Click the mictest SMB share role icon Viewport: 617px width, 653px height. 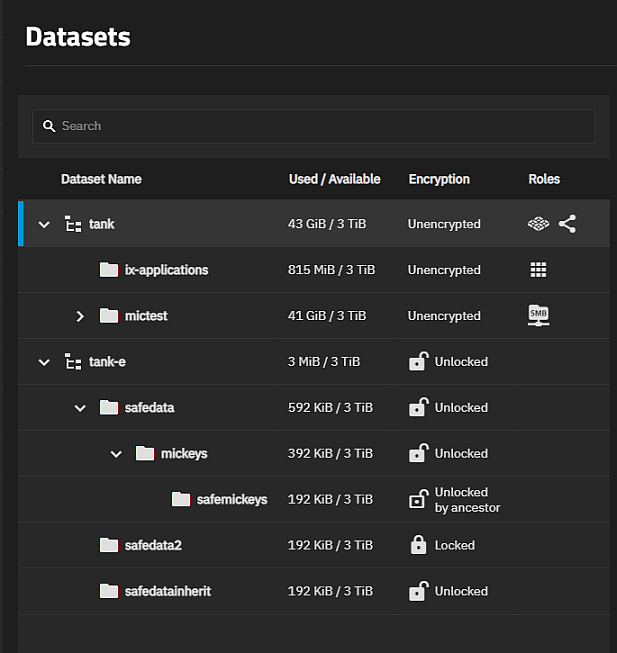[x=538, y=315]
